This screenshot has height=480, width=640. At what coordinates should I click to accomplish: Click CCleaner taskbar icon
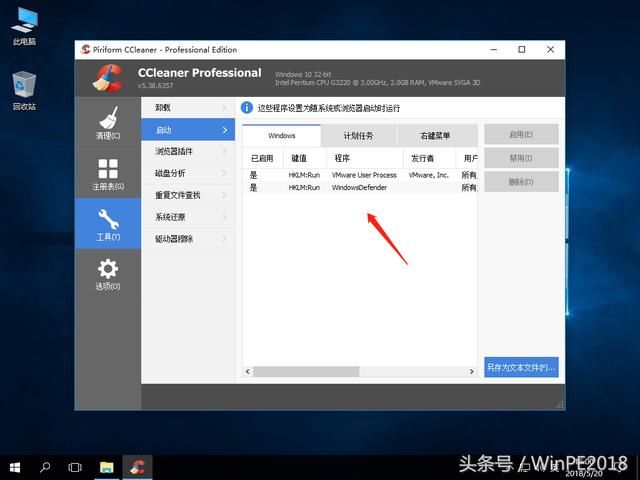pos(138,467)
